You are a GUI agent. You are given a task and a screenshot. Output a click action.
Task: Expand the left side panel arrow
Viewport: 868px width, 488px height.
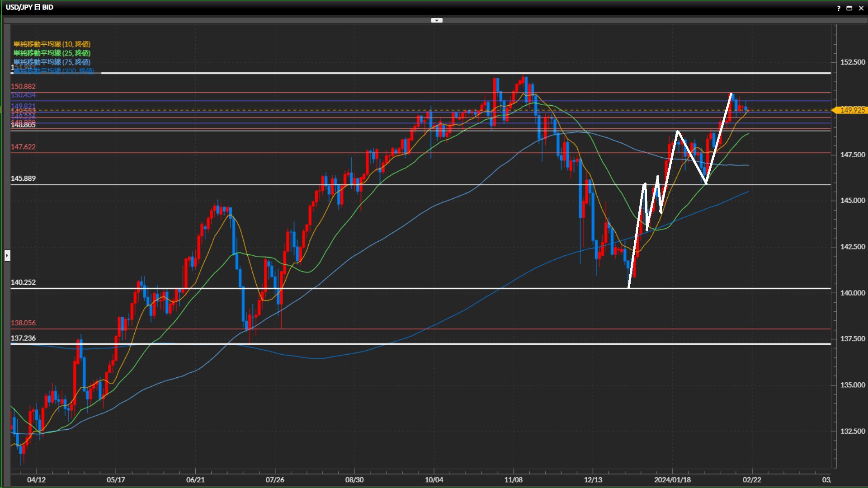coord(7,256)
